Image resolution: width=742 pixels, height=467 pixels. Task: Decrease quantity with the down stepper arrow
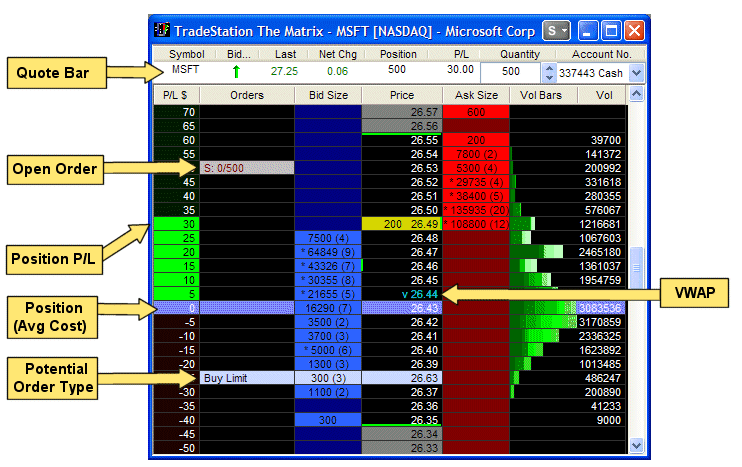pos(549,78)
